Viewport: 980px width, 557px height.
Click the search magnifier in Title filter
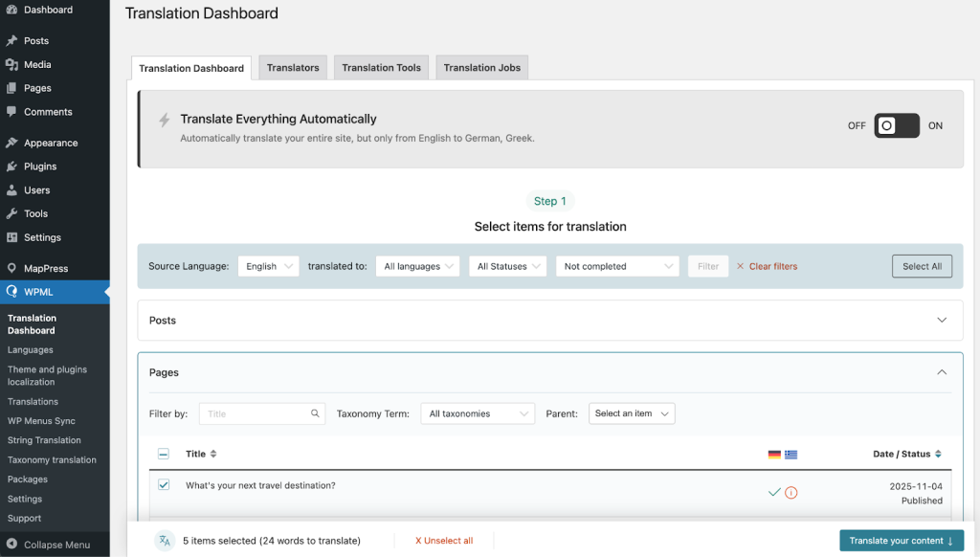[x=315, y=413]
